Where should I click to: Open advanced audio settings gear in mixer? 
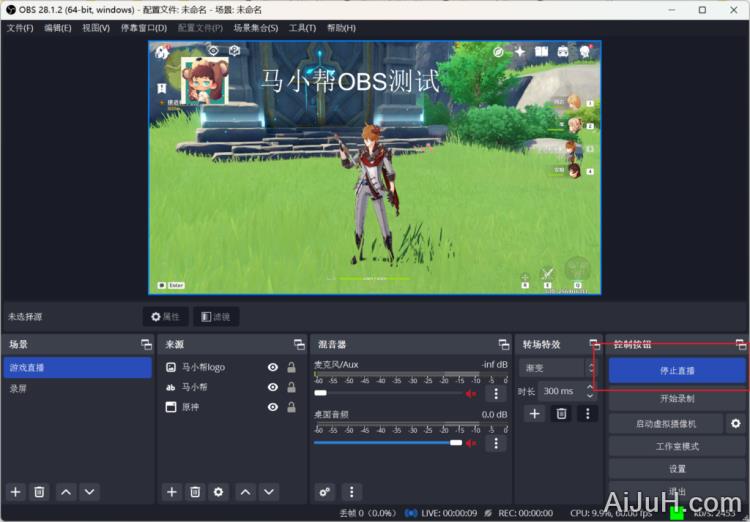pos(324,492)
